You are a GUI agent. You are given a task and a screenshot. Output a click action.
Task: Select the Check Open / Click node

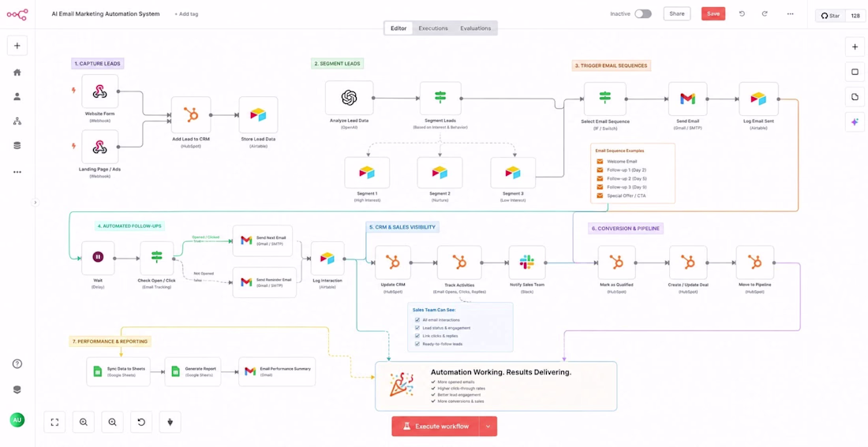[157, 258]
